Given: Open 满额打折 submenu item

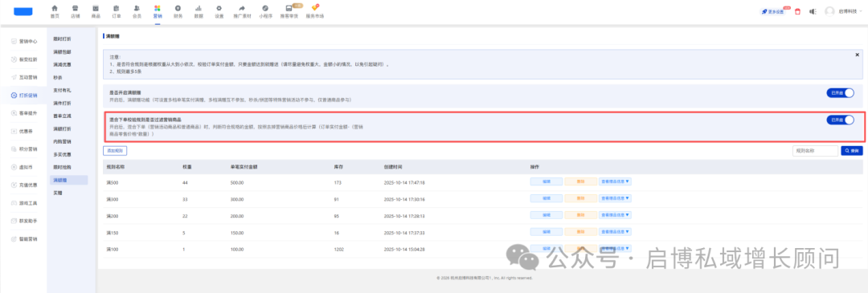Looking at the screenshot, I should point(62,128).
